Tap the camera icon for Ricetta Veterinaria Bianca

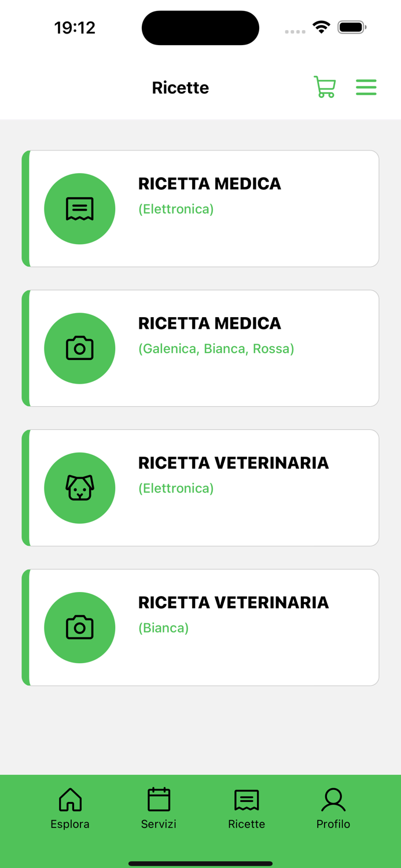pyautogui.click(x=79, y=627)
